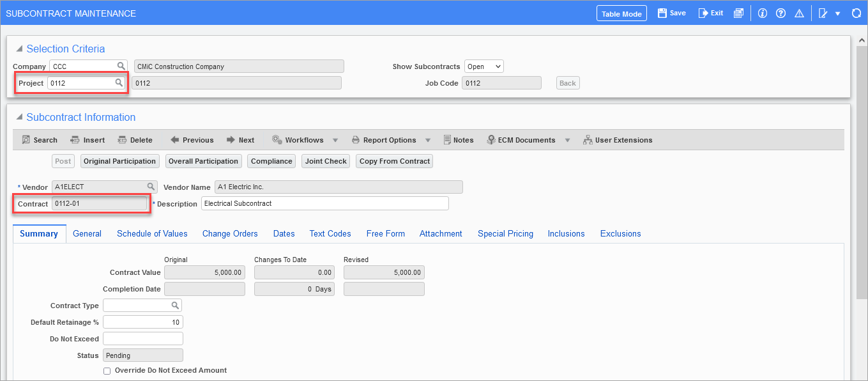The image size is (868, 381).
Task: Expand the Workflows dropdown arrow
Action: point(335,140)
